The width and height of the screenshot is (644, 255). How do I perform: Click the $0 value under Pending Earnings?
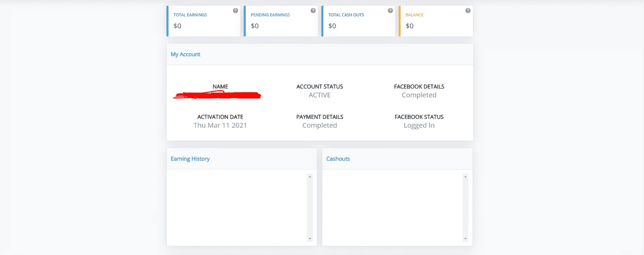tap(255, 26)
